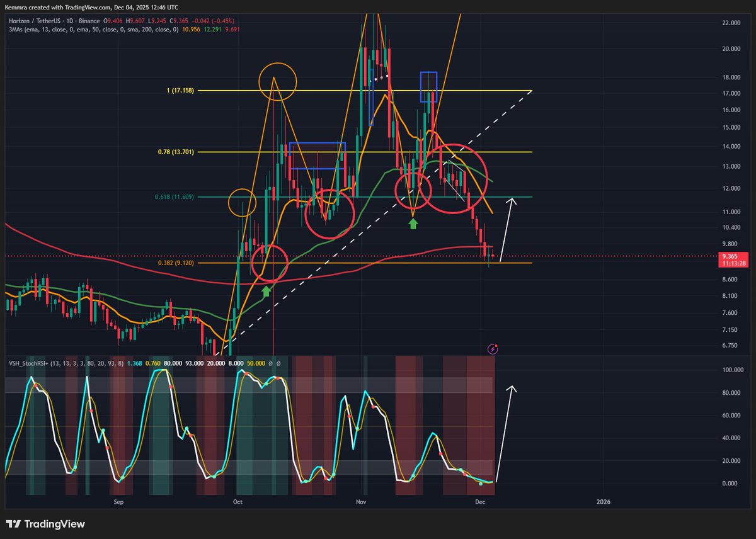
Task: Click the 1.368 StochRSI legend value
Action: (135, 363)
